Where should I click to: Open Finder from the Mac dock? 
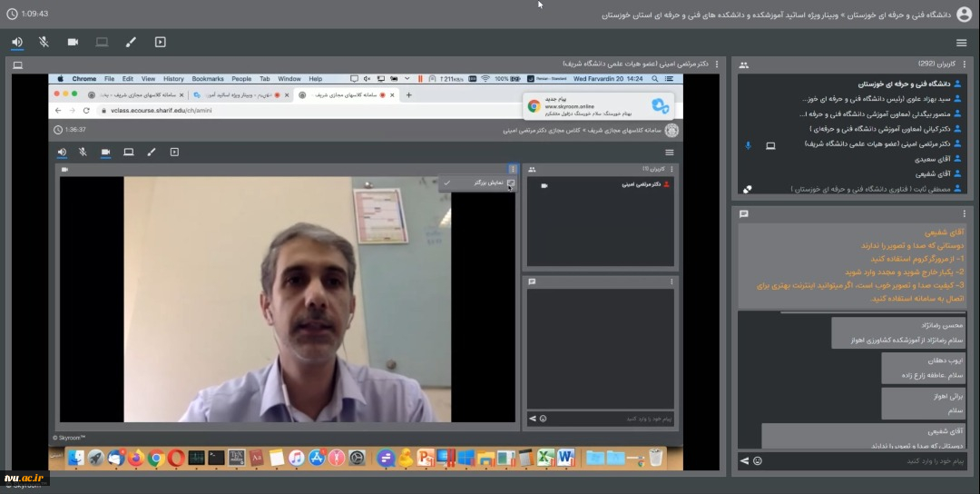75,459
